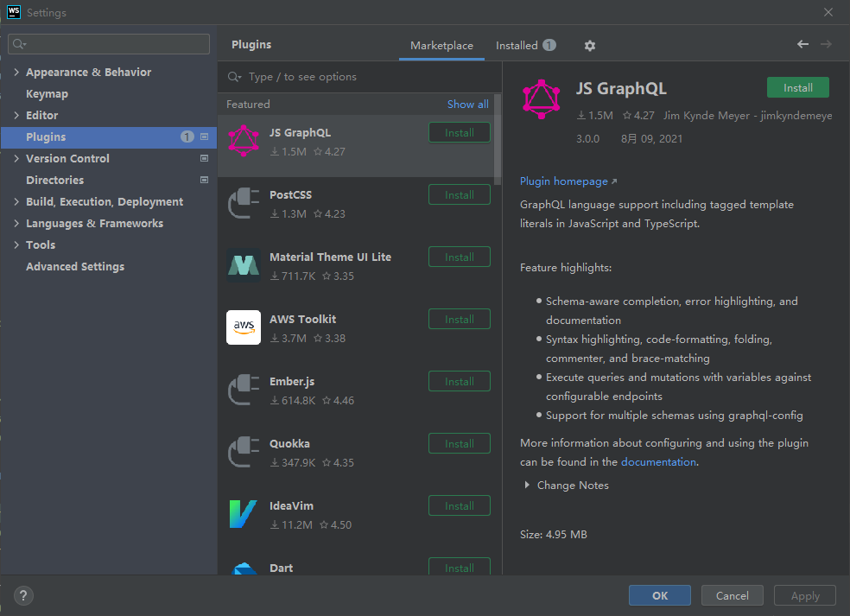
Task: Install the IdeaVim plugin
Action: click(x=460, y=506)
